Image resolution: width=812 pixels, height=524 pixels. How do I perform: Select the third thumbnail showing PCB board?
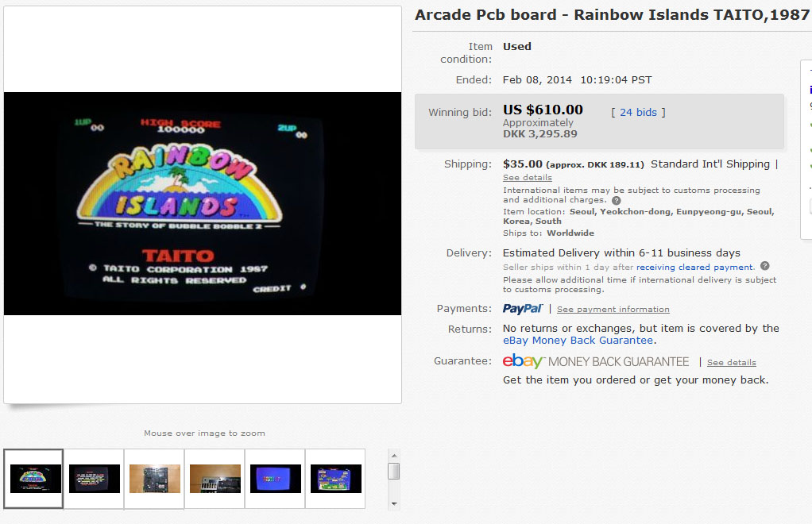pos(154,479)
